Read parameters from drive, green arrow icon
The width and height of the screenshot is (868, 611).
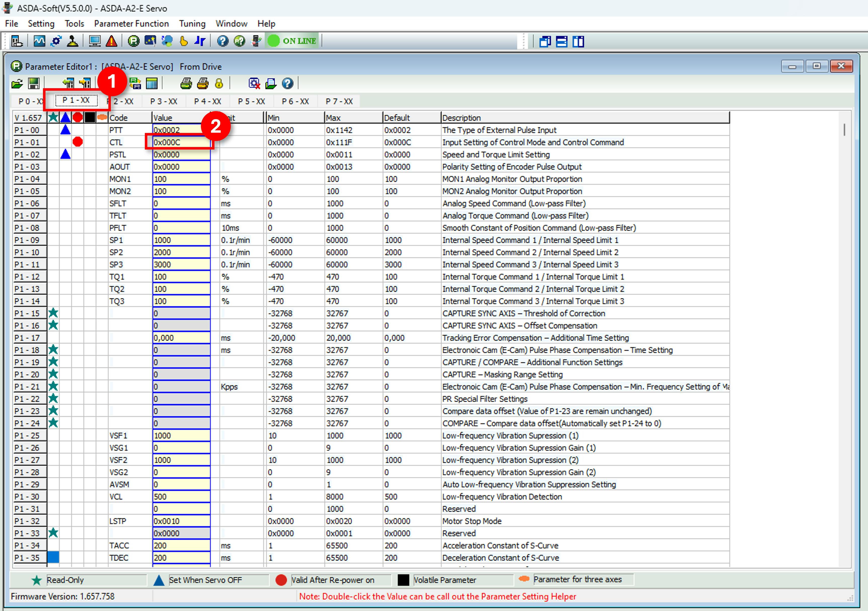click(x=68, y=83)
